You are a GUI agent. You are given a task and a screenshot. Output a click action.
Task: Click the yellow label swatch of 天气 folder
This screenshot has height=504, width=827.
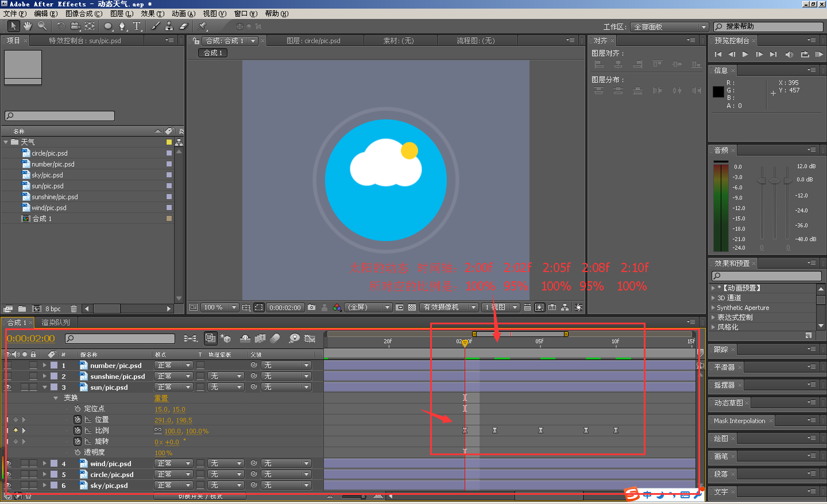(x=169, y=142)
